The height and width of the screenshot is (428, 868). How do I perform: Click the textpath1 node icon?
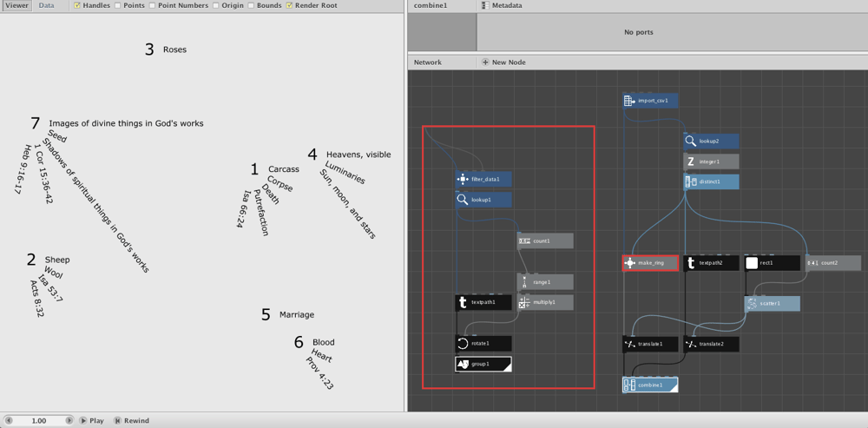pos(463,302)
